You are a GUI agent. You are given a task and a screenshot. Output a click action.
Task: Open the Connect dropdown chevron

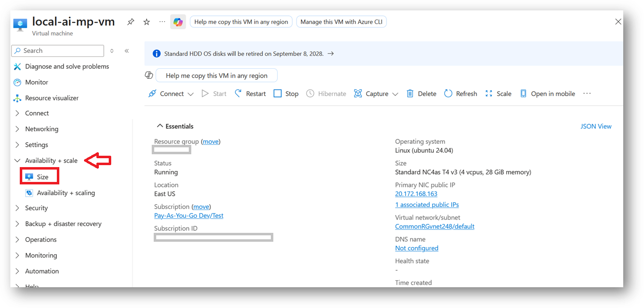pyautogui.click(x=191, y=94)
